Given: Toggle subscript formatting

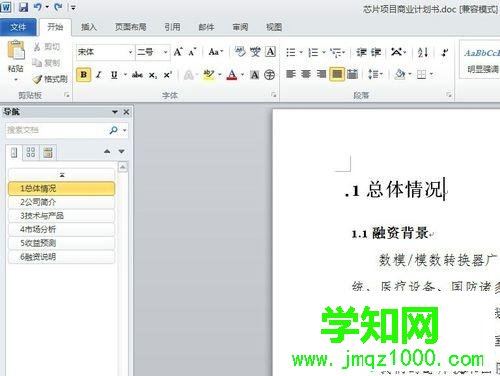Looking at the screenshot, I should (x=152, y=75).
